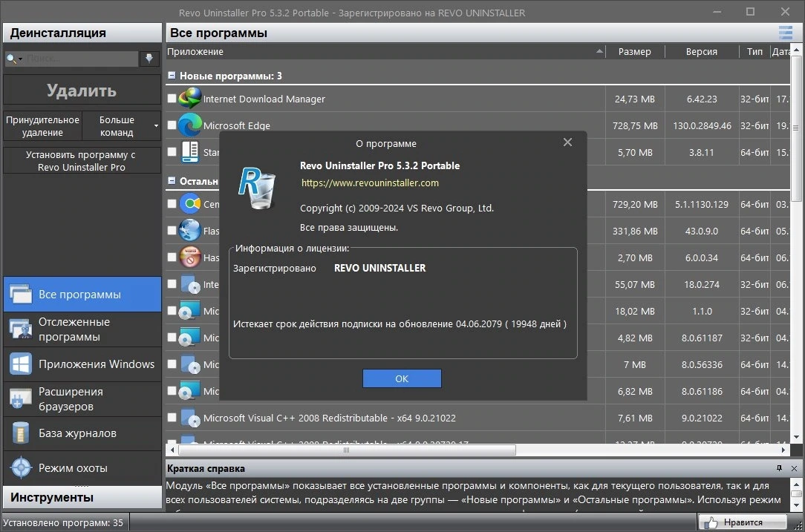Tick checkbox in the 55,07 MB row
The width and height of the screenshot is (805, 532).
[172, 283]
